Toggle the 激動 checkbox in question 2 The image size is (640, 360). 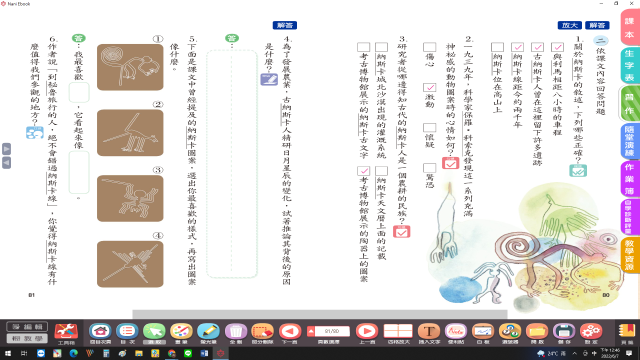pos(429,87)
